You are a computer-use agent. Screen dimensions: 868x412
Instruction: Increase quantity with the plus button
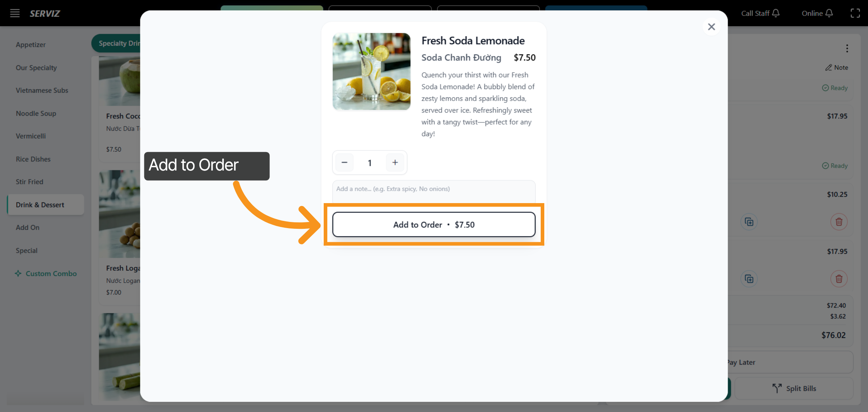click(395, 163)
